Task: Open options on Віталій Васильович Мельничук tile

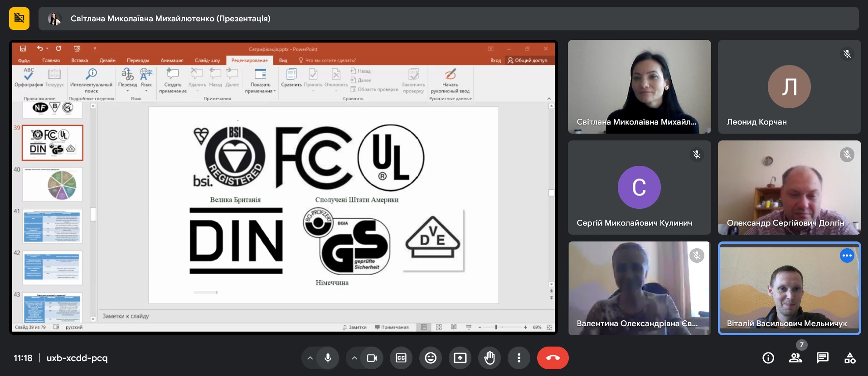Action: click(847, 255)
